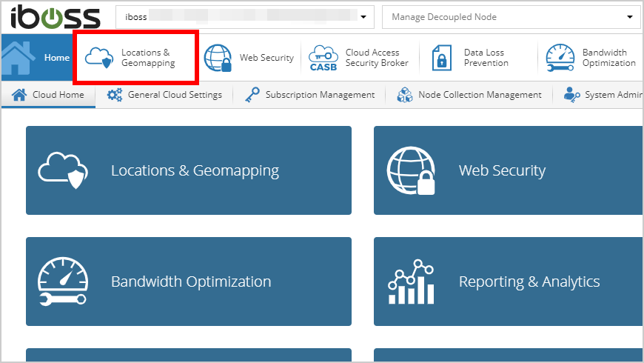The width and height of the screenshot is (644, 363).
Task: Open the General Cloud Settings tab
Action: coord(164,95)
